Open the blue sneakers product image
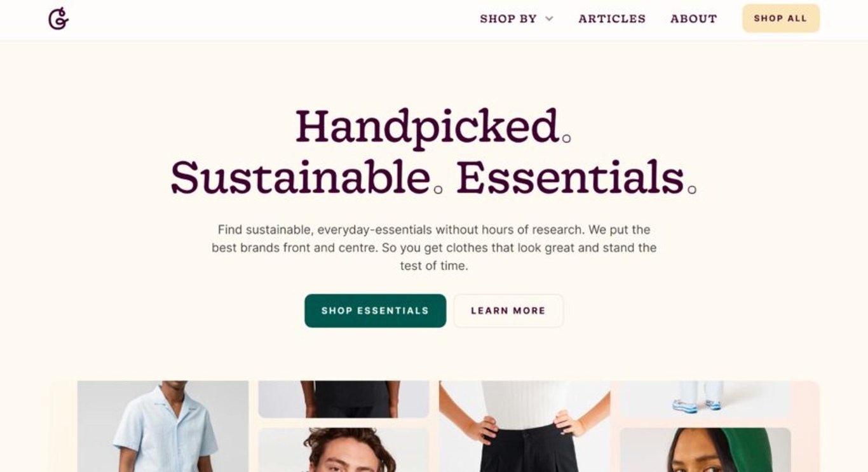Viewport: 868px width, 472px height. [x=705, y=399]
